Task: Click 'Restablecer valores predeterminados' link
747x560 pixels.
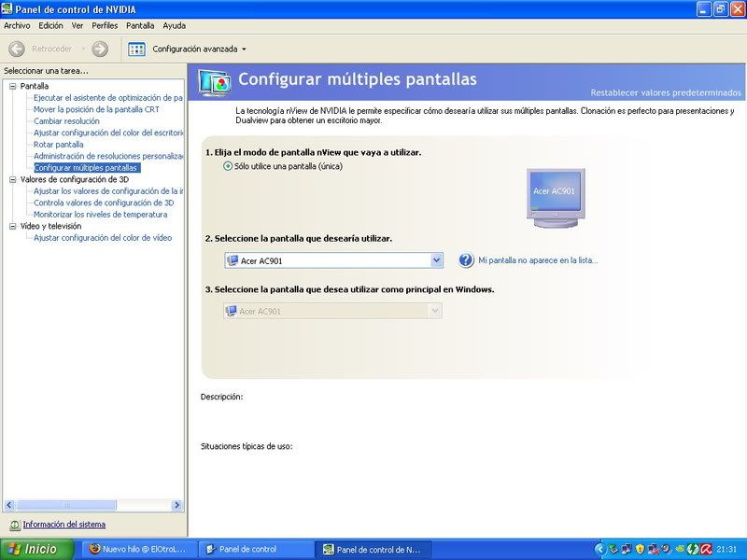Action: coord(666,92)
